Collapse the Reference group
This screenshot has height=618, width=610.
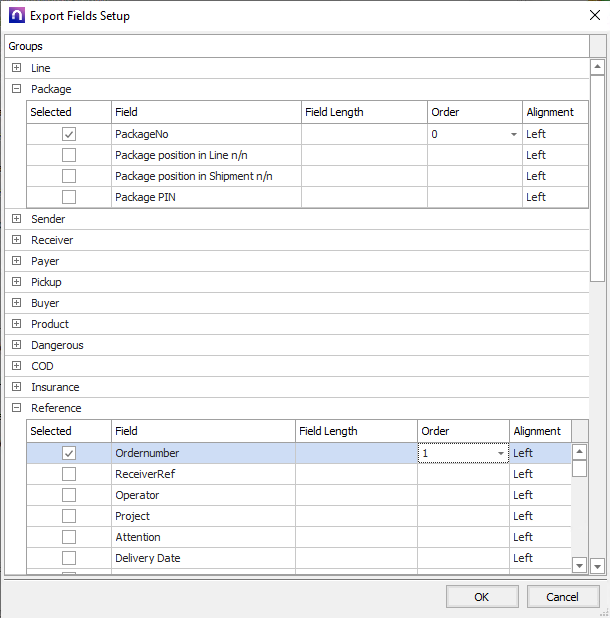click(16, 408)
